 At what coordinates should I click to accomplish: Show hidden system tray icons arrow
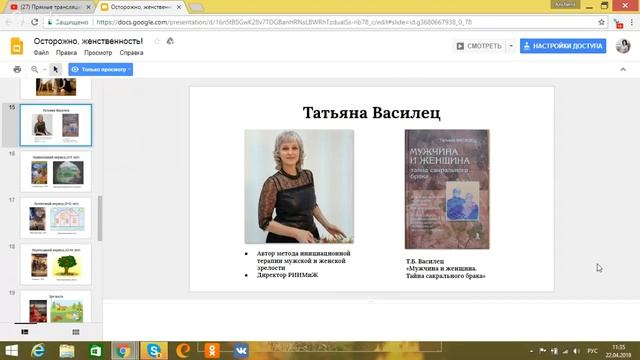pos(531,351)
